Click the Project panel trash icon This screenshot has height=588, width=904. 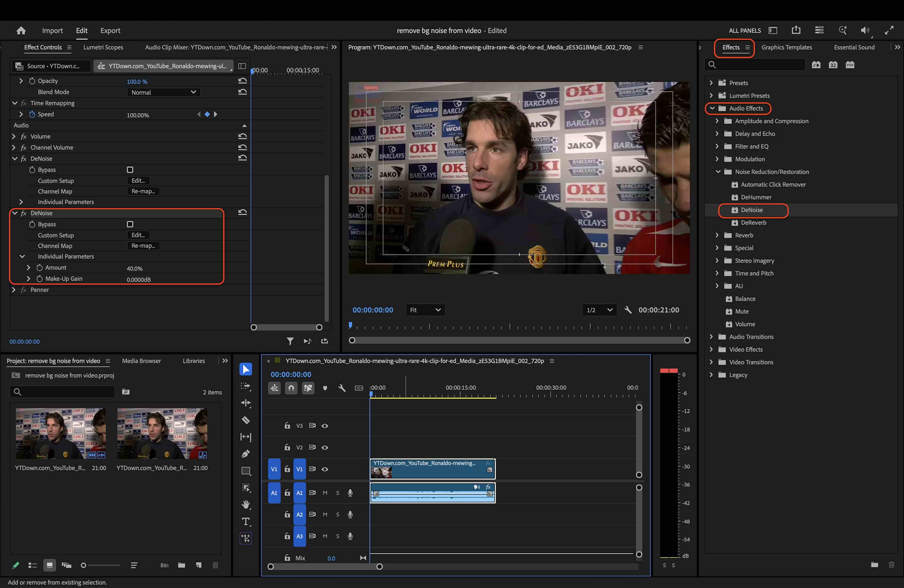tap(215, 565)
